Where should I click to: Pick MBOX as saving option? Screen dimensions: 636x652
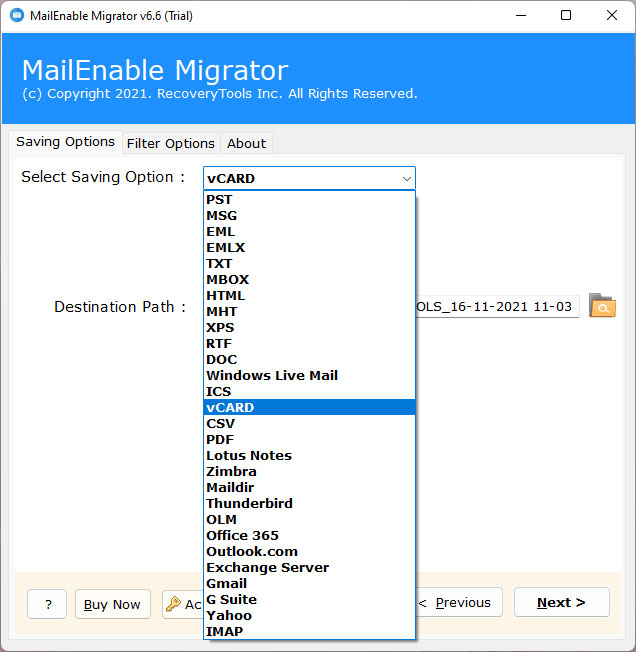point(309,279)
